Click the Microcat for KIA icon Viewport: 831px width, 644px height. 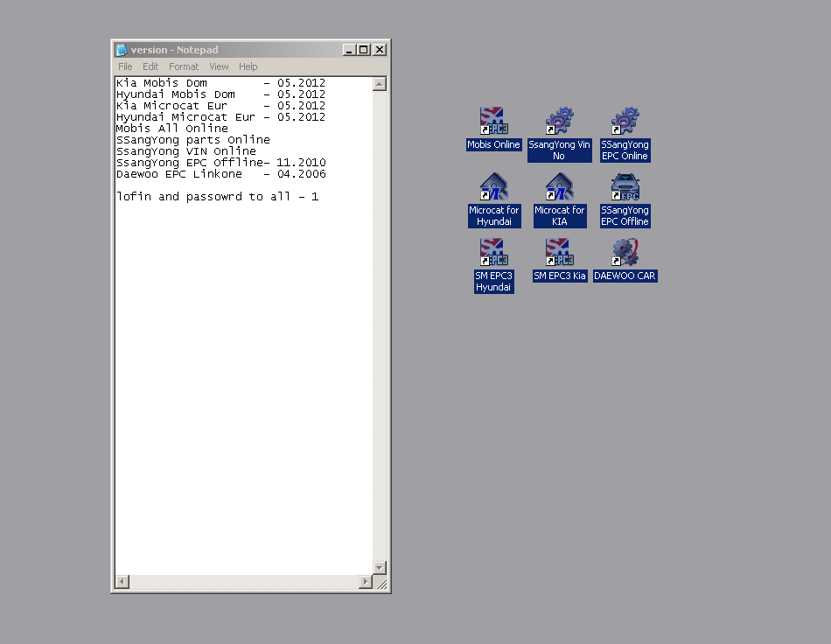click(559, 187)
